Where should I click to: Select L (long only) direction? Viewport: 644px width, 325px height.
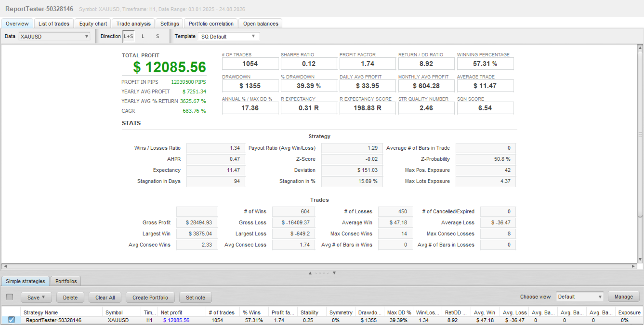tap(143, 36)
